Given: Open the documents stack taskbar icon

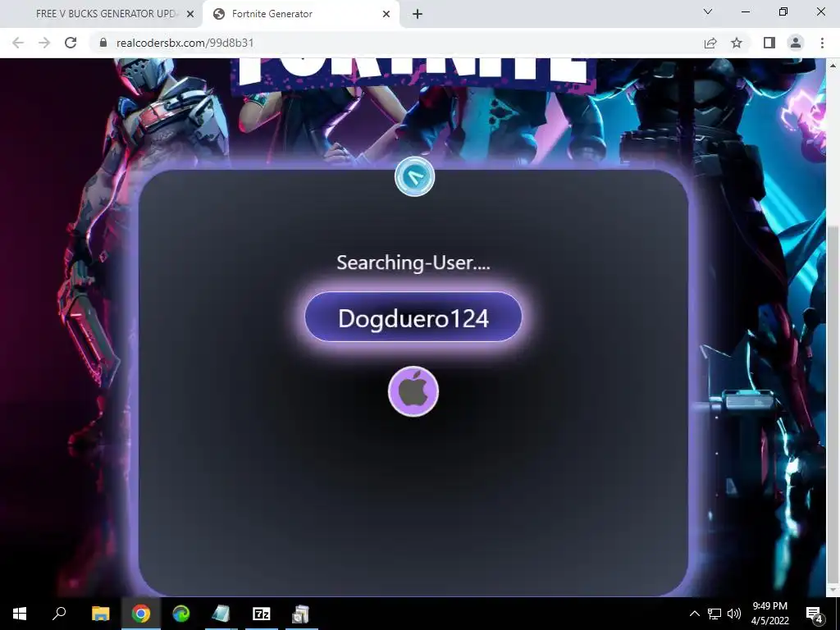Looking at the screenshot, I should 301,614.
